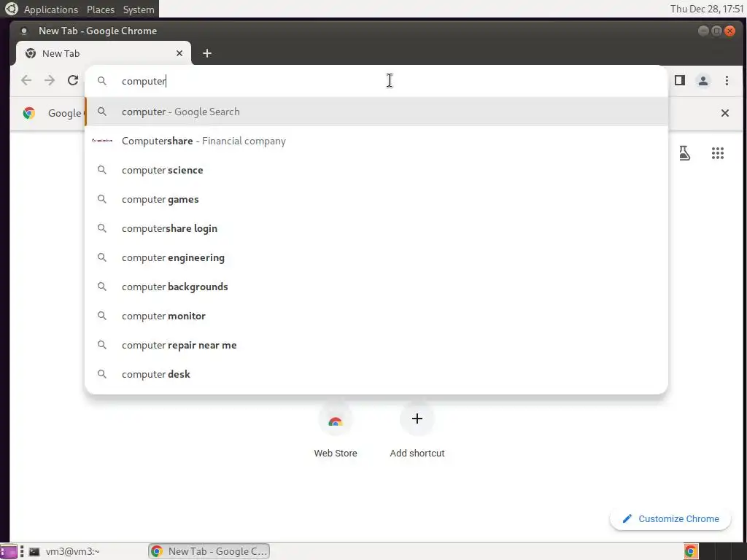Click New Tab - Google Chrome taskbar button
Screen dimensions: 747x560
point(209,551)
